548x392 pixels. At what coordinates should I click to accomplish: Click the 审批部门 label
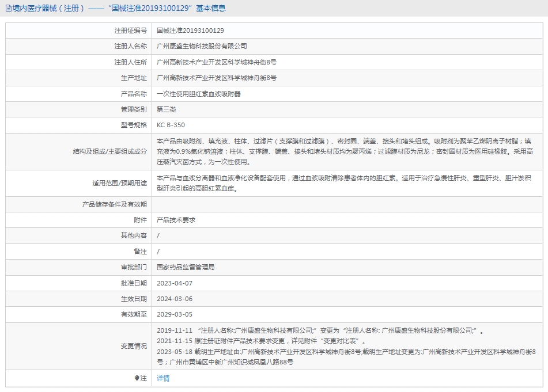point(134,268)
